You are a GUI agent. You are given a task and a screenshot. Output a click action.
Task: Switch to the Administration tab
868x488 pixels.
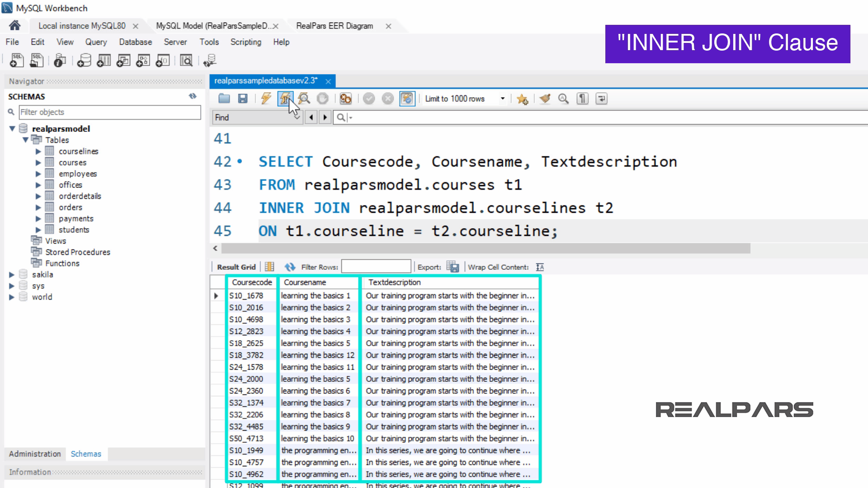pos(35,454)
